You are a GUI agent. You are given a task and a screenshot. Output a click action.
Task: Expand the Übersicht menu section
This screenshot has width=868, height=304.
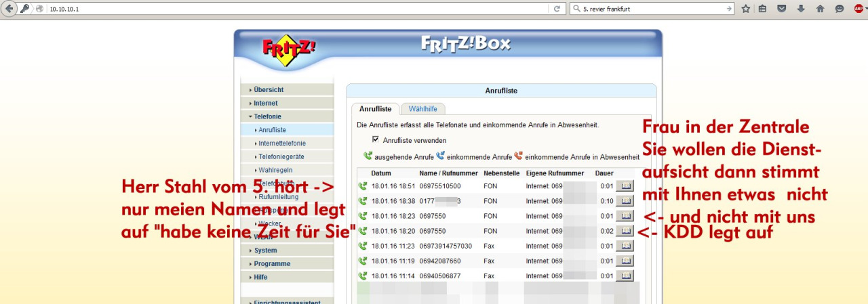click(287, 89)
